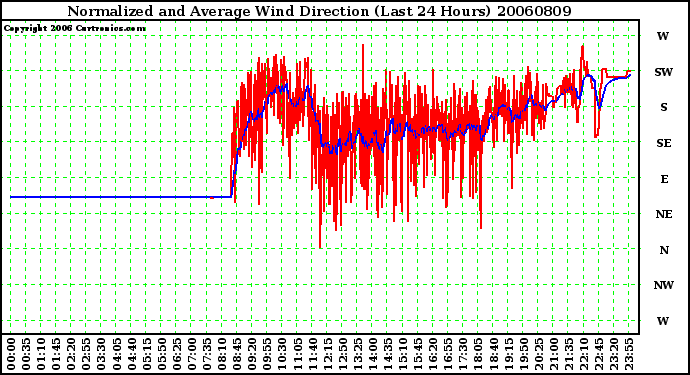Click the '00:00' time axis label

pos(11,354)
